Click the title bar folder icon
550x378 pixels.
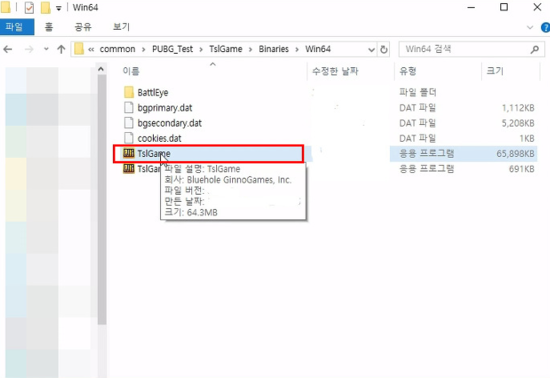[x=5, y=7]
